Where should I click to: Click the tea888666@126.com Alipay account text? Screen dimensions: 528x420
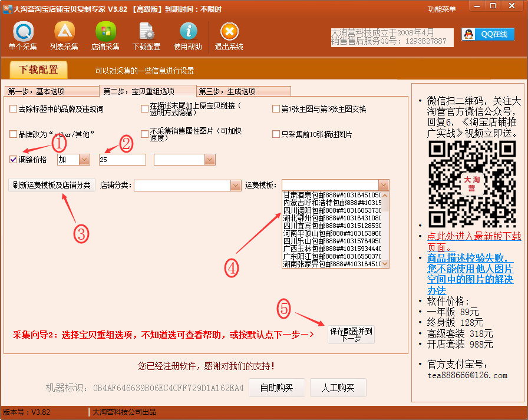coord(467,375)
